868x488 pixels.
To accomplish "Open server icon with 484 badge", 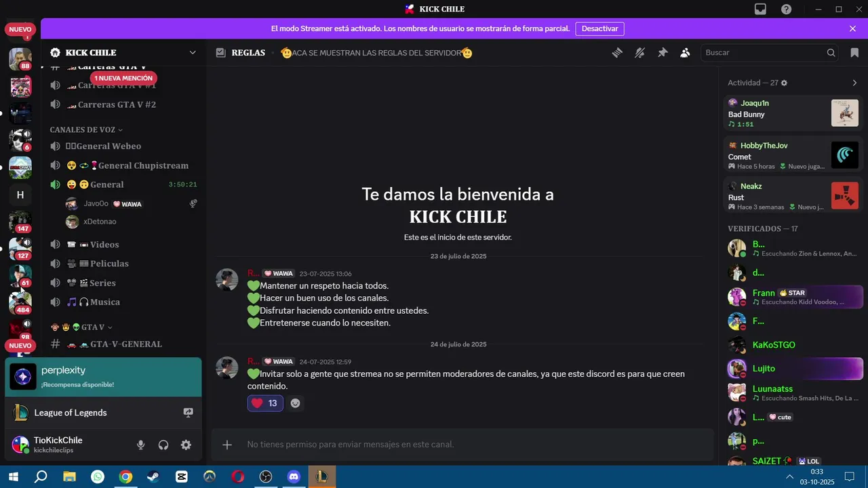I will 20,303.
